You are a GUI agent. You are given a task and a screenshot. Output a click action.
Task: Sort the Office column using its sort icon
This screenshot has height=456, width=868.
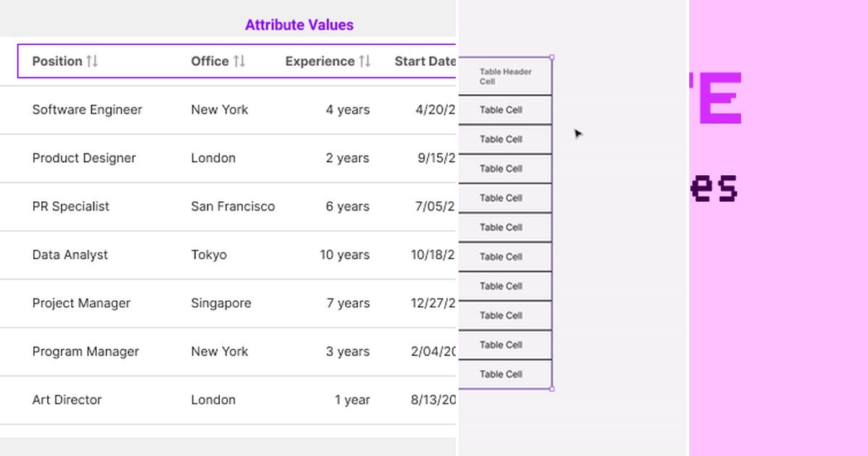tap(240, 62)
